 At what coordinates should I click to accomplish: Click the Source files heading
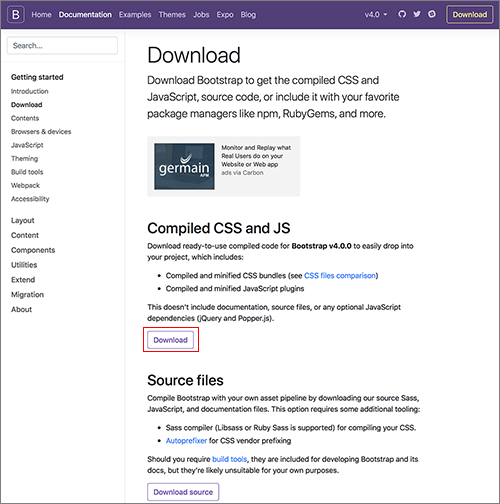point(185,380)
